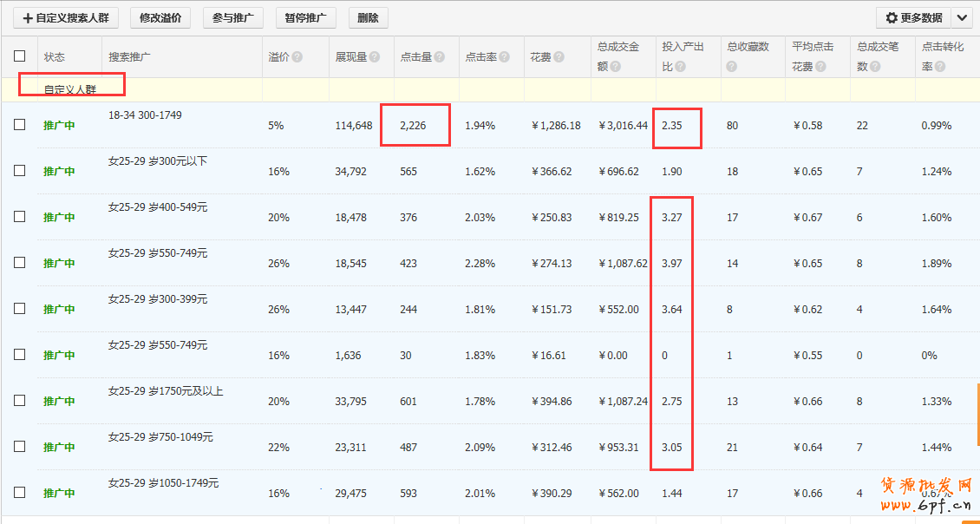
Task: Click the help icon under 总收藏数
Action: pyautogui.click(x=732, y=67)
